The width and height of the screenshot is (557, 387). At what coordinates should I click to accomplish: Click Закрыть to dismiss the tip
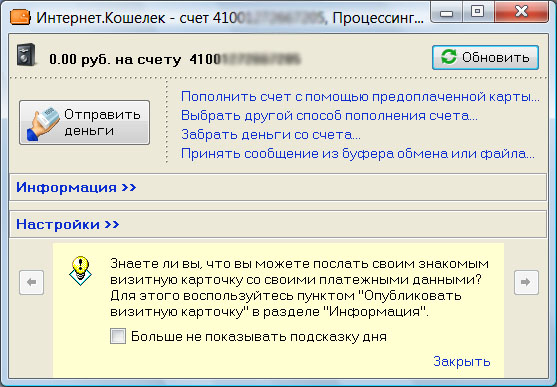(462, 361)
